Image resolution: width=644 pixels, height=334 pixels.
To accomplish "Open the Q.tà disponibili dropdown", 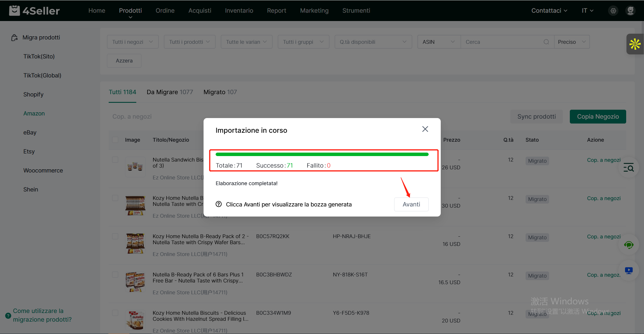I will [373, 42].
